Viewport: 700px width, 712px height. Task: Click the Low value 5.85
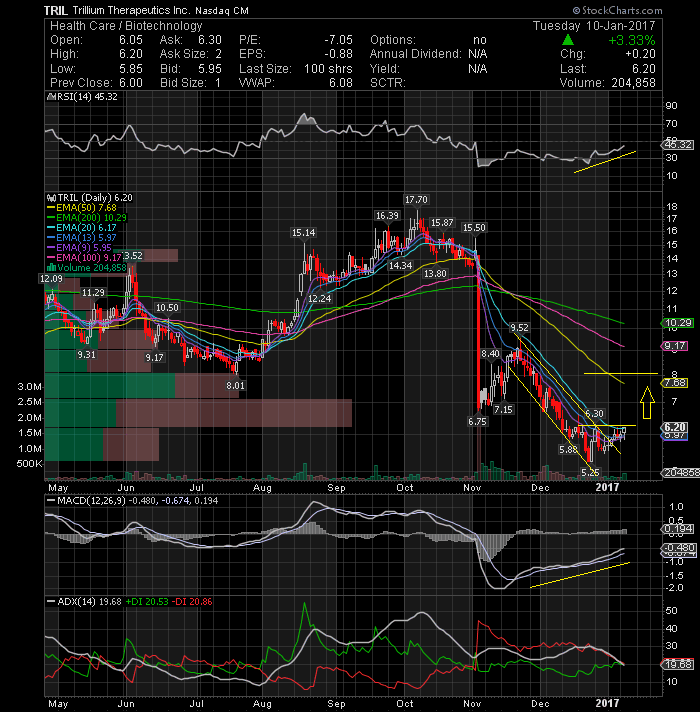coord(131,69)
